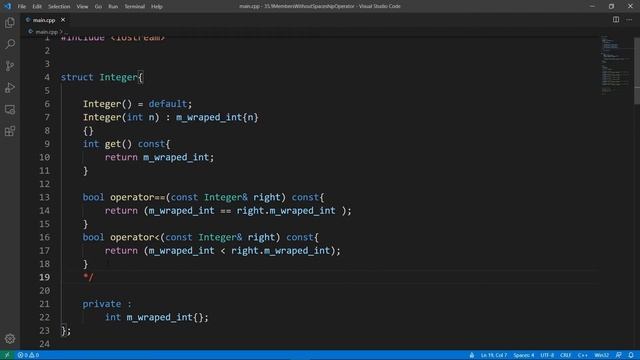This screenshot has width=640, height=360.
Task: Click the Win32 configuration status item
Action: pos(602,355)
